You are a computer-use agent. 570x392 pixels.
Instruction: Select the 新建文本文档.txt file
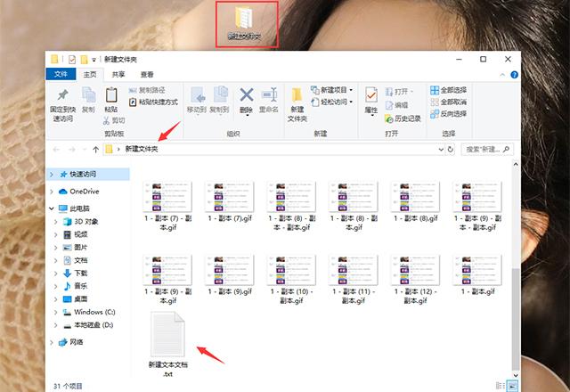(167, 337)
